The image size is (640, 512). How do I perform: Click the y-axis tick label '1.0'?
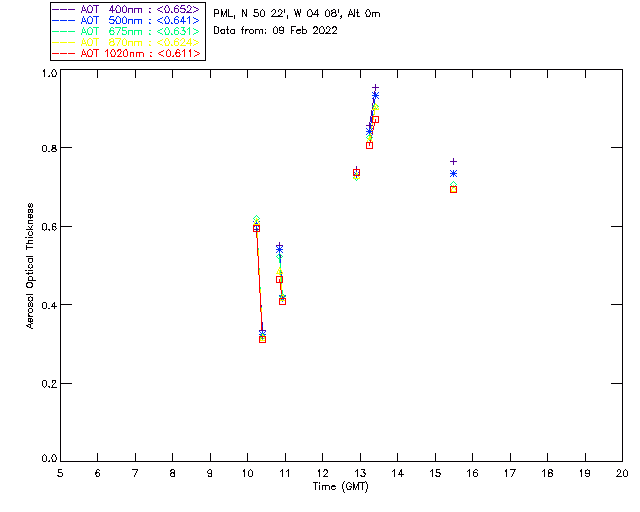[x=49, y=73]
